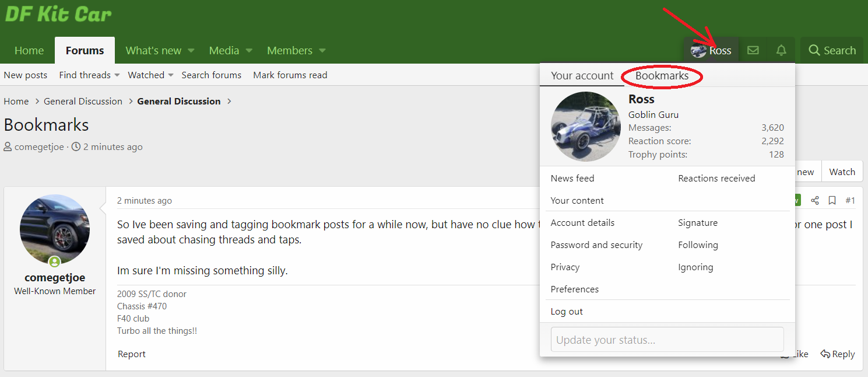Select the Your account tab
The width and height of the screenshot is (868, 377).
[x=582, y=76]
